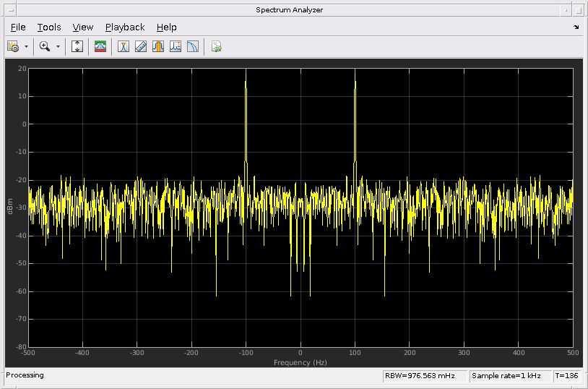Open Spectrum Settings red-green icon
Image resolution: width=588 pixels, height=389 pixels.
[x=100, y=46]
